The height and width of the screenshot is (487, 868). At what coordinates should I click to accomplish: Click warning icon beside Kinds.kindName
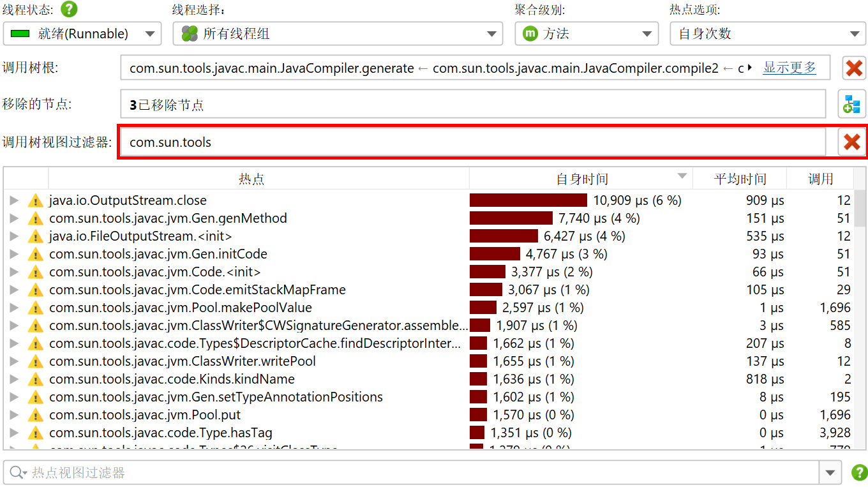click(x=35, y=379)
